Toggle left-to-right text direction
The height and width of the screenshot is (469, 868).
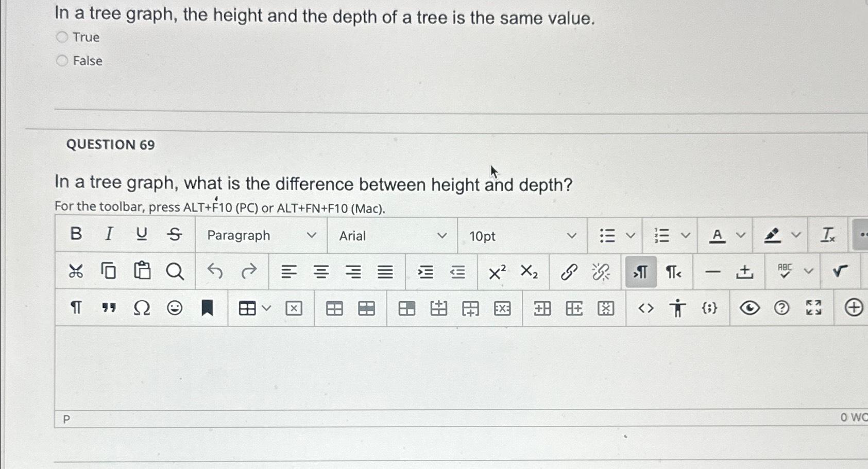[x=640, y=272]
